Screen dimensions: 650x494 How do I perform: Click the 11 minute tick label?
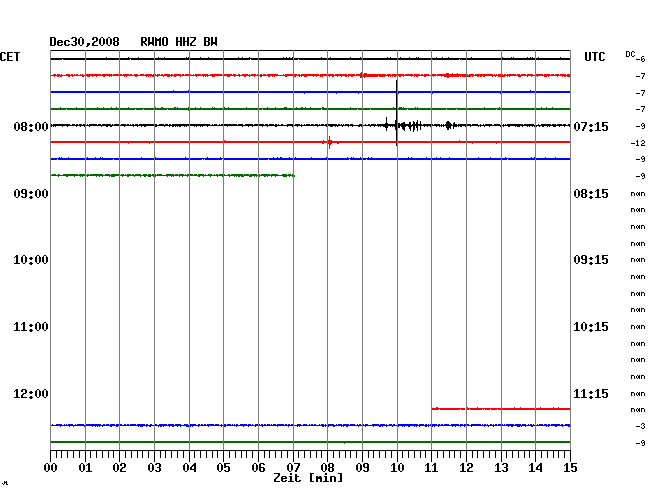[431, 468]
